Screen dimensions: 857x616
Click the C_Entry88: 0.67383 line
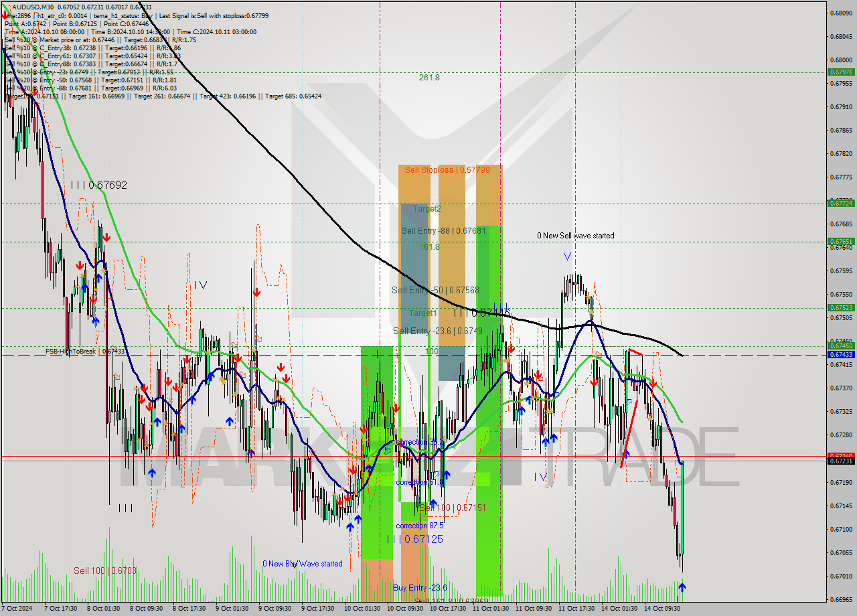[90, 64]
